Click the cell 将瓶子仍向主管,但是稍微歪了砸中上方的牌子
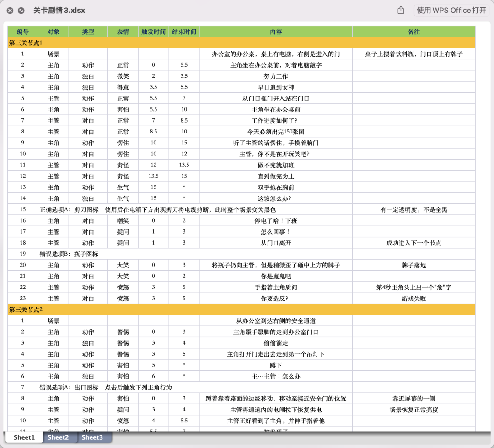The image size is (494, 448). [x=276, y=265]
